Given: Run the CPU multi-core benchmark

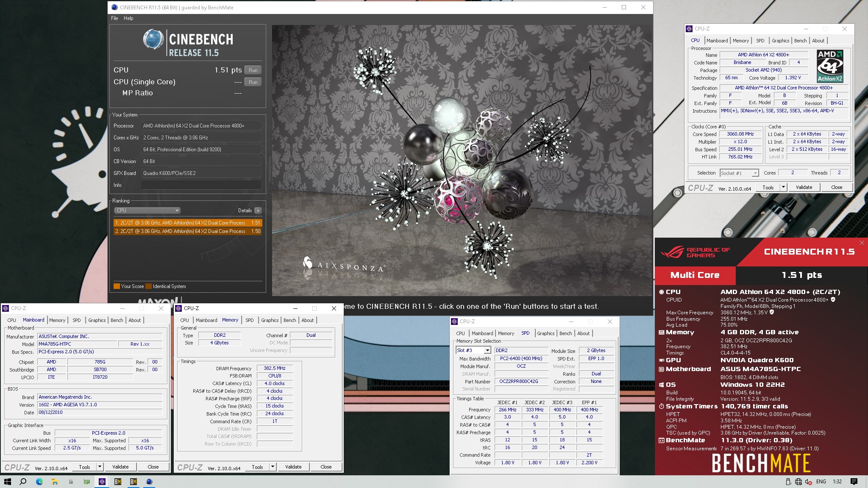Looking at the screenshot, I should click(253, 70).
